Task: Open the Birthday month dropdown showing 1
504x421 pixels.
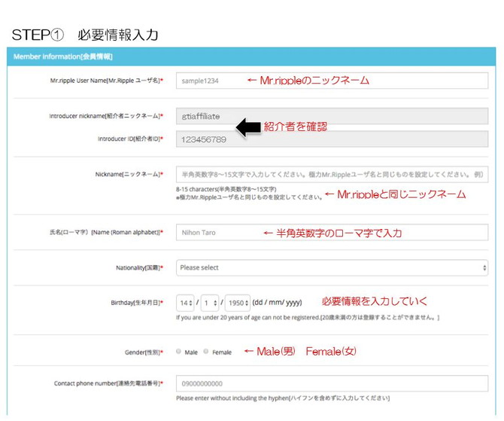Action: coord(210,302)
